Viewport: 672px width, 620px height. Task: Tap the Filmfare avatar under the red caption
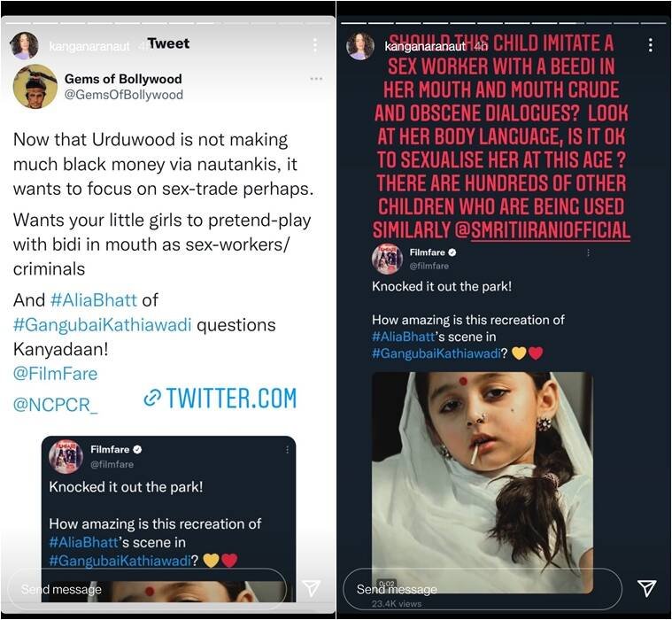tap(387, 258)
